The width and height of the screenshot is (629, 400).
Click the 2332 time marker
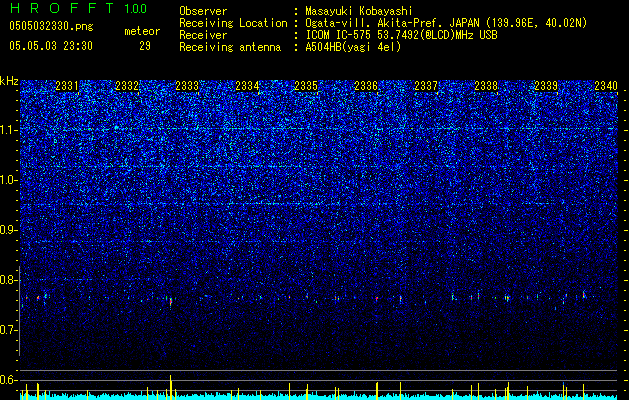[x=127, y=86]
